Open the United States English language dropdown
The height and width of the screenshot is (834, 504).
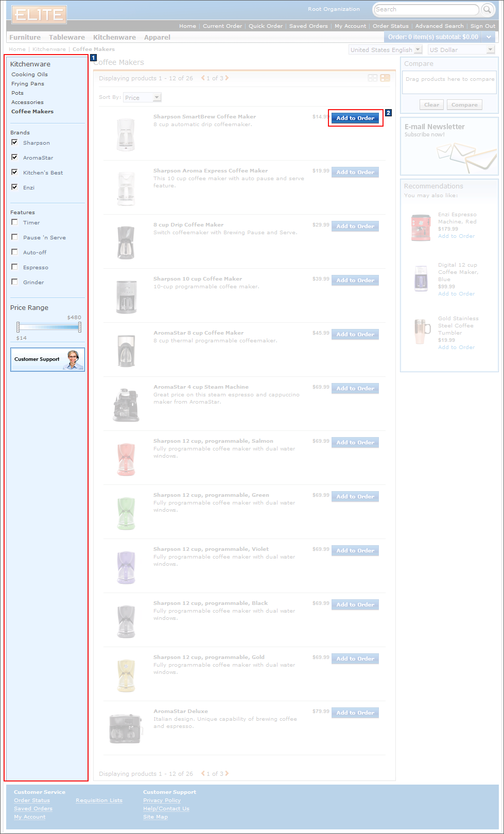(386, 49)
